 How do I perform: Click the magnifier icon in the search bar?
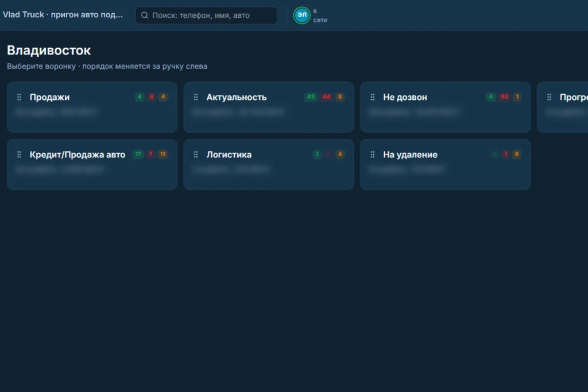144,15
